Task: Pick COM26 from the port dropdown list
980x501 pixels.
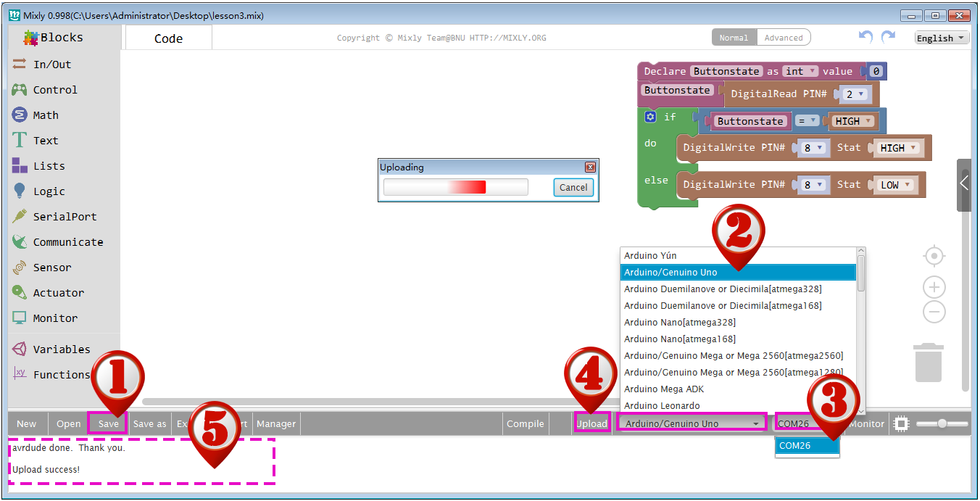Action: coord(807,446)
